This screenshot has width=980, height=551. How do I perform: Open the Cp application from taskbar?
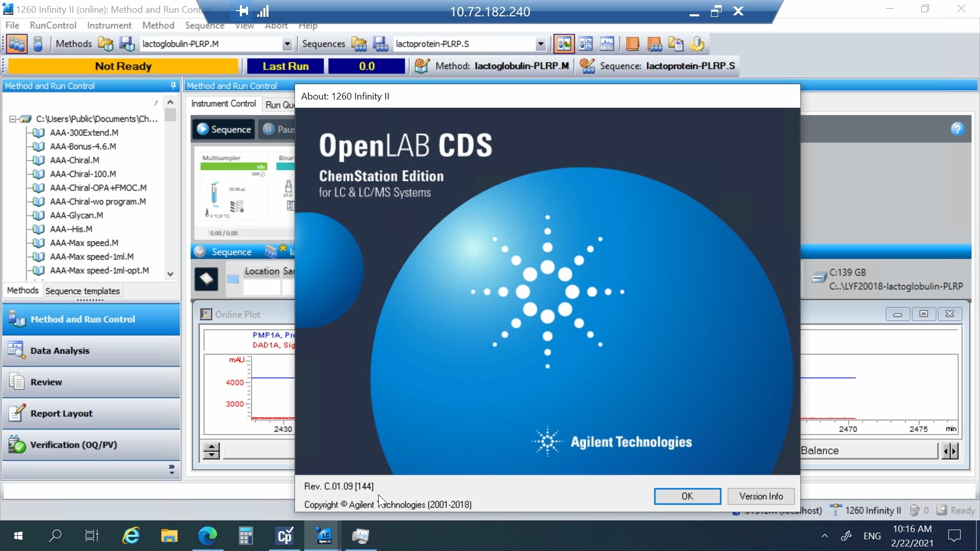(x=284, y=536)
